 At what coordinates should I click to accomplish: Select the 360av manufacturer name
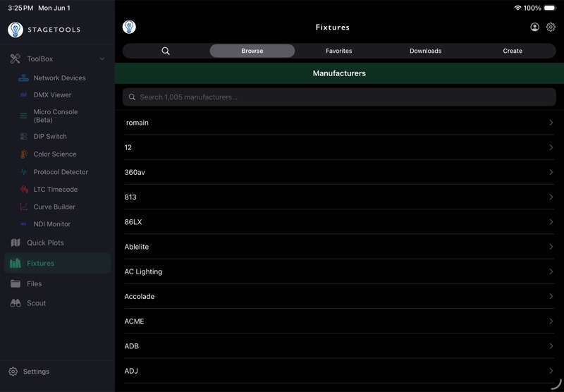(x=135, y=172)
